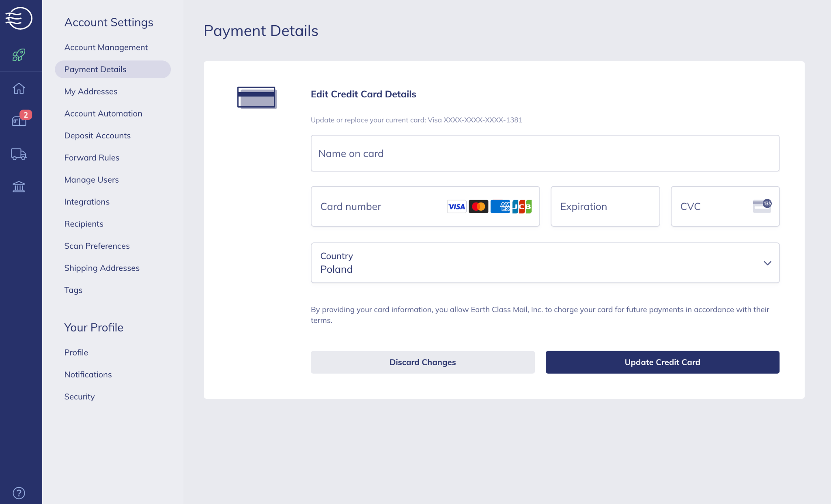Open mailbox icon with 2 notifications
Screen dimensions: 831x504
[19, 121]
